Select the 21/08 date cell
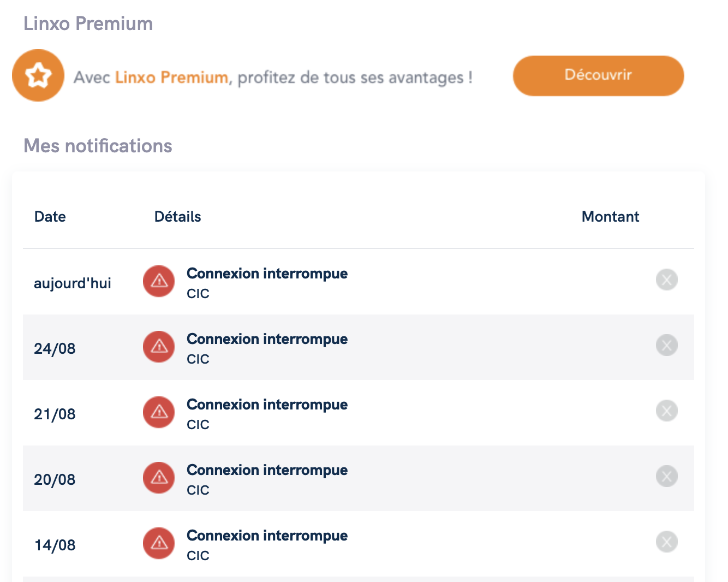 tap(55, 414)
